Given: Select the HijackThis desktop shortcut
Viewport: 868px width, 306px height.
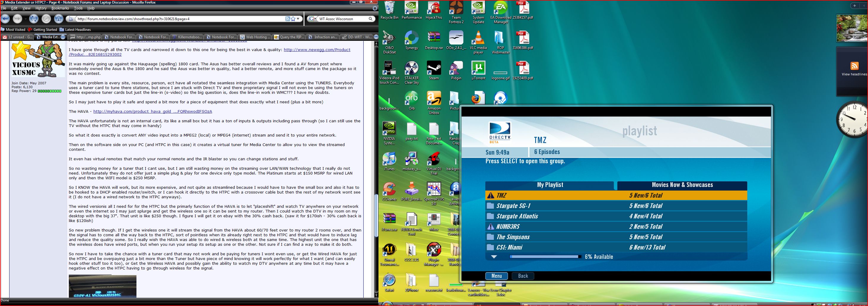Looking at the screenshot, I should [x=434, y=11].
